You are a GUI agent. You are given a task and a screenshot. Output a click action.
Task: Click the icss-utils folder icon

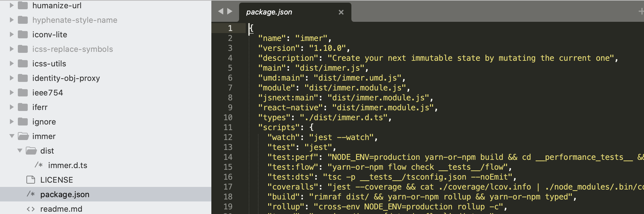tap(23, 63)
